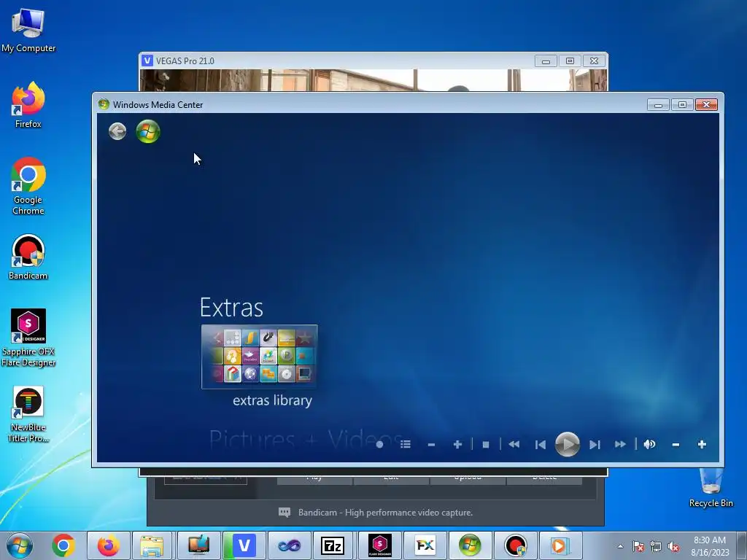747x560 pixels.
Task: Click the muted speaker tray icon
Action: 673,546
